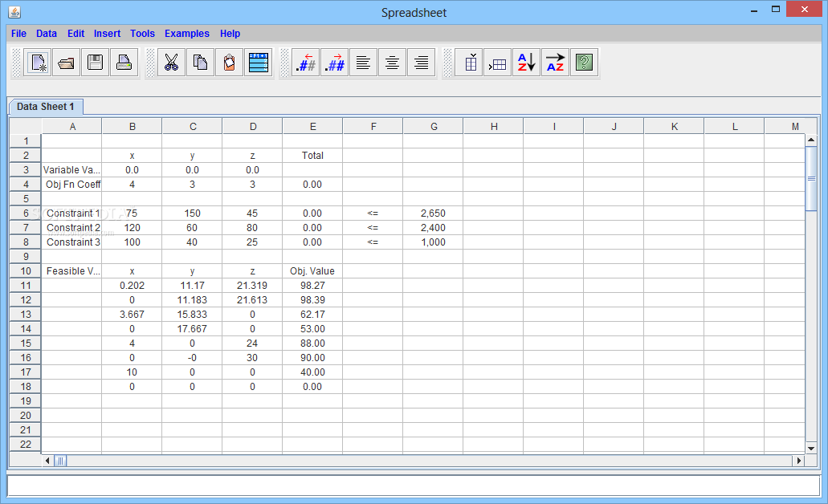Viewport: 828px width, 504px height.
Task: Click the vertical scrollbar thumb
Action: 811,178
